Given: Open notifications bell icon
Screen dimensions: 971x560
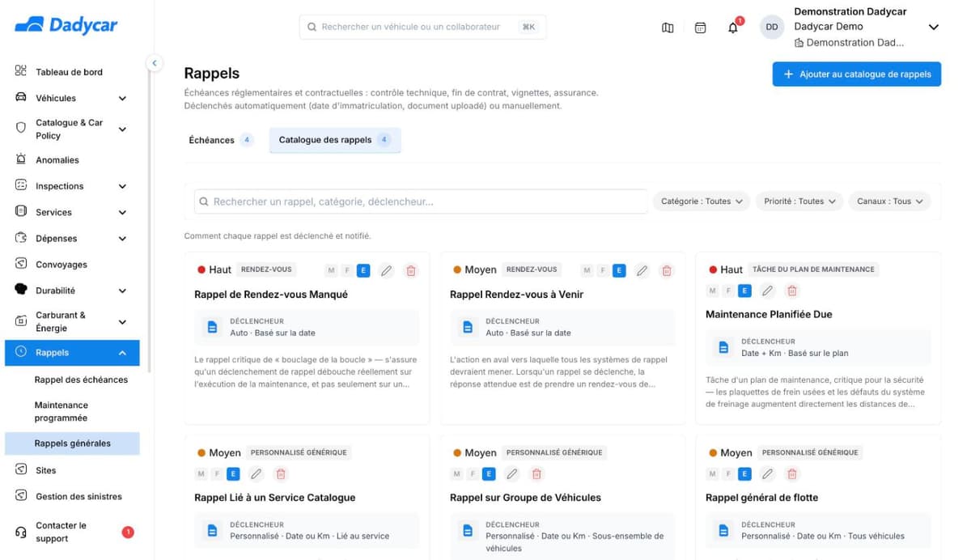Looking at the screenshot, I should pyautogui.click(x=733, y=28).
